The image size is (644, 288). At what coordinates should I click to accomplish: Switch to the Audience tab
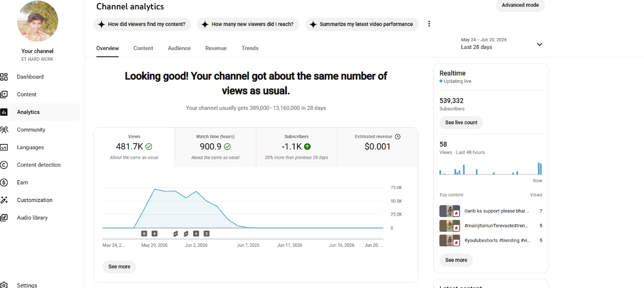179,48
